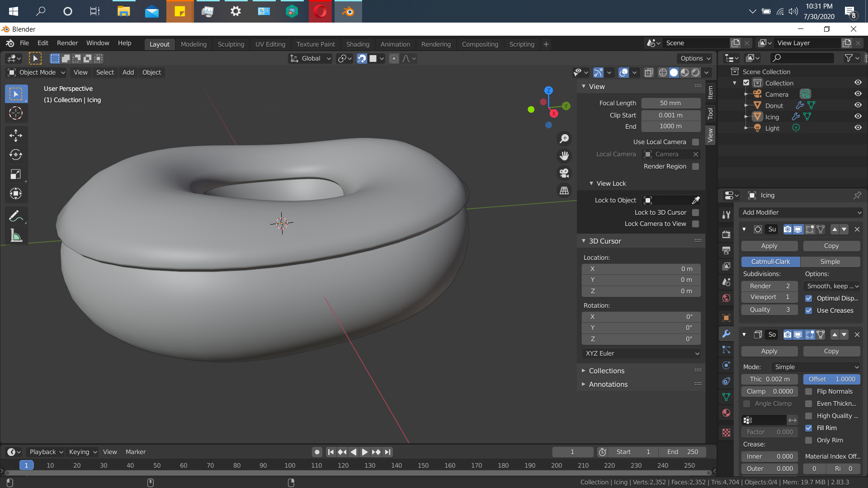Remove the Solidify modifier with X
868x488 pixels.
pos(857,334)
